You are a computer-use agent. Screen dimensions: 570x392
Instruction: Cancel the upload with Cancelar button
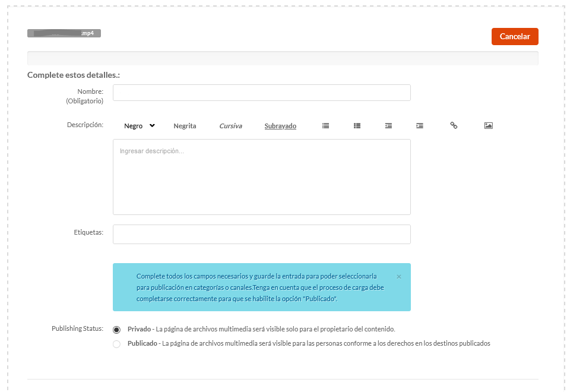(x=515, y=36)
